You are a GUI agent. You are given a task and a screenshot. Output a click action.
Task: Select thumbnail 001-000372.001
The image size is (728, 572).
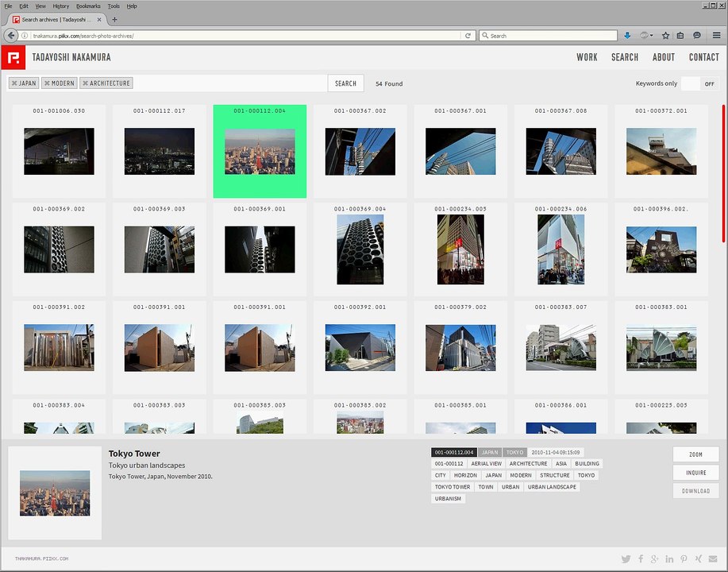coord(661,152)
